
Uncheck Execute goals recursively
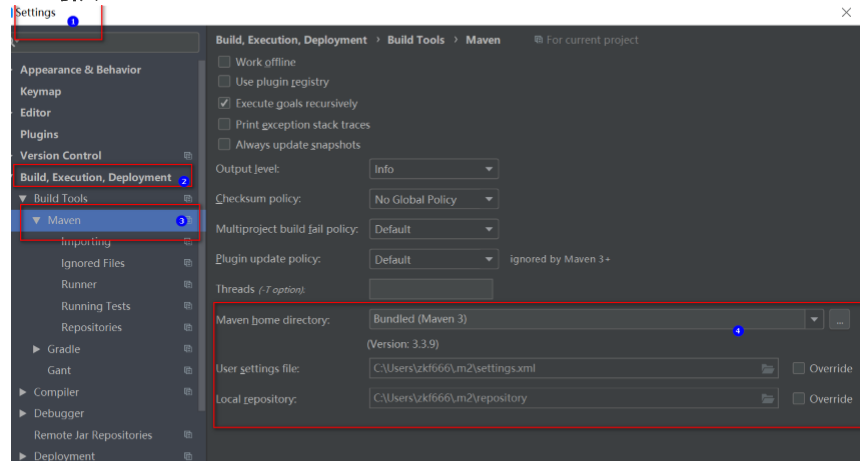[224, 103]
